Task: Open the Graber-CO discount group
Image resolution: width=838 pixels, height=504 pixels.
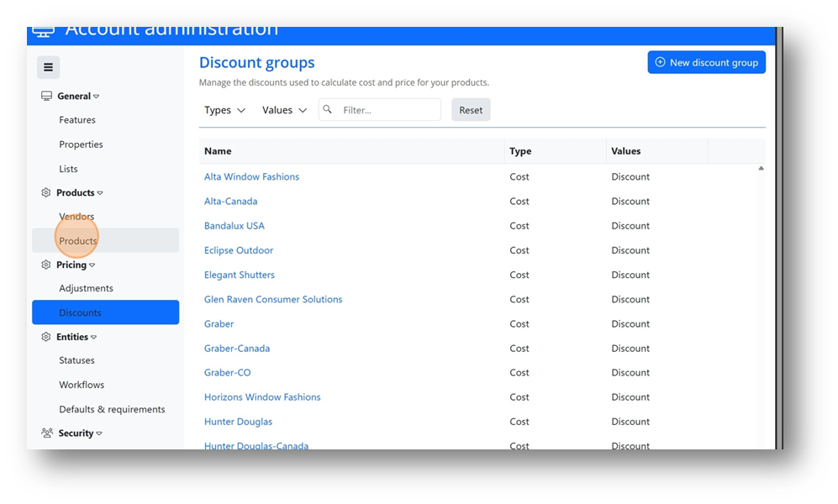Action: pos(227,373)
